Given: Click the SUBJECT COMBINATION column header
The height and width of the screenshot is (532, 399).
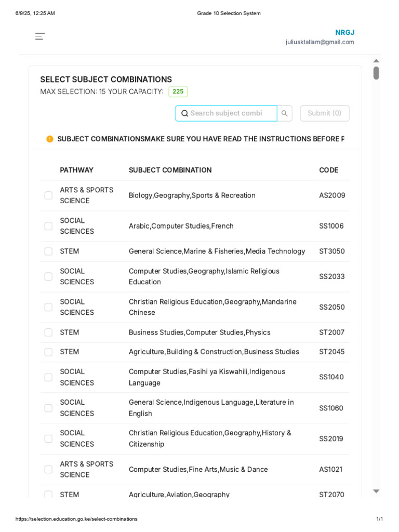Looking at the screenshot, I should (x=170, y=170).
